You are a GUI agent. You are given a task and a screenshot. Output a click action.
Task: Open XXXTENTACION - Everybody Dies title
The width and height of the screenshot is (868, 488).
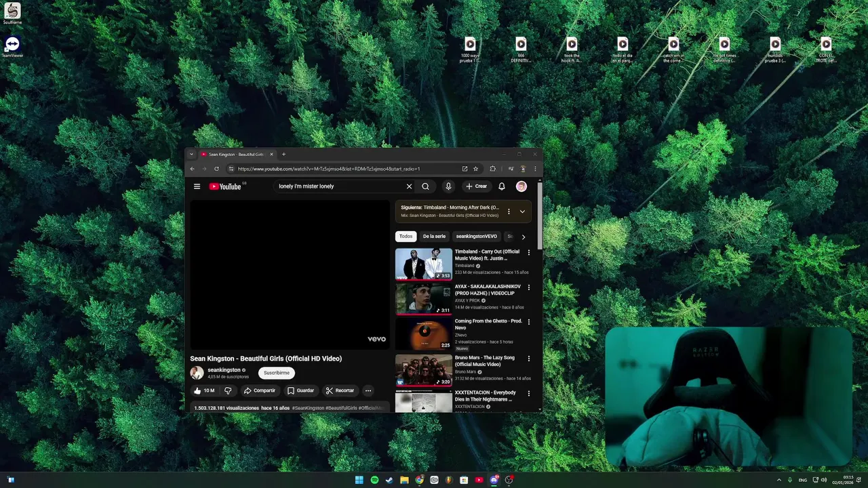[486, 396]
